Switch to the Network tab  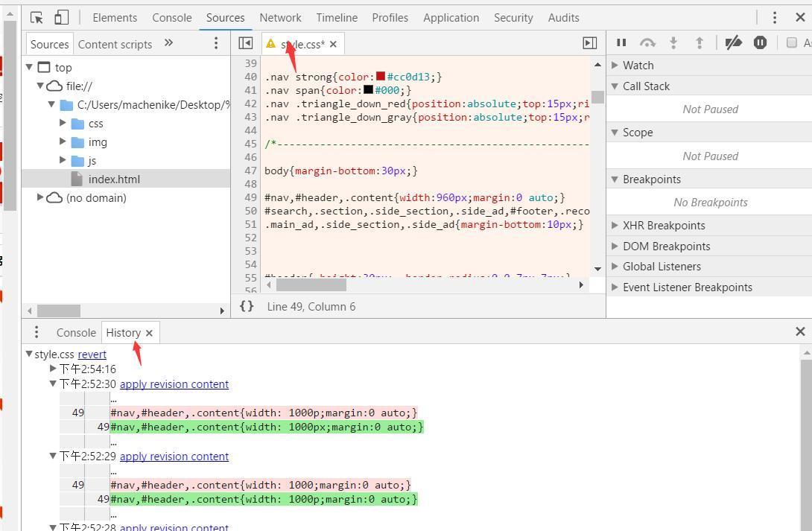tap(280, 17)
